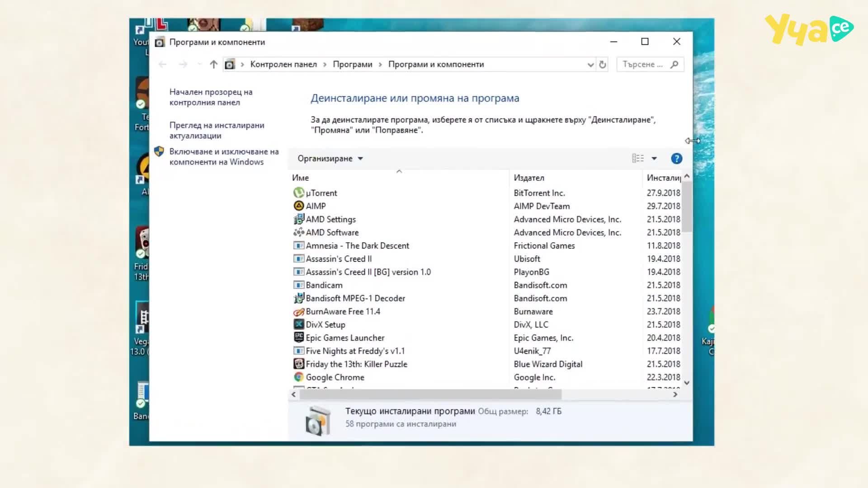
Task: Open the view options dropdown arrow
Action: click(654, 159)
